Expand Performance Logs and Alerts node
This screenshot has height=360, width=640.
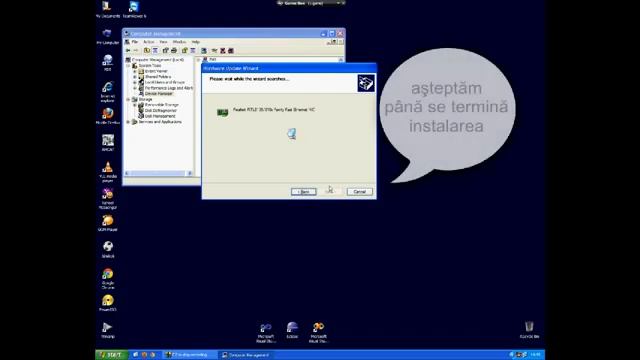pos(135,88)
